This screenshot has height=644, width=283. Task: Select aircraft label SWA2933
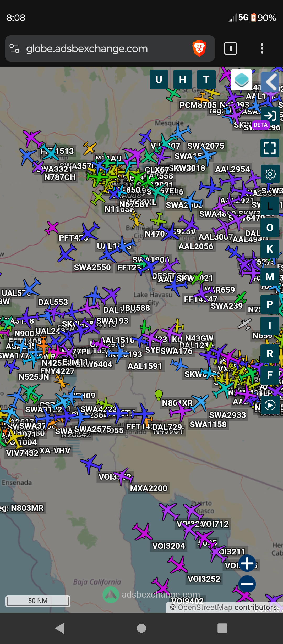(227, 415)
